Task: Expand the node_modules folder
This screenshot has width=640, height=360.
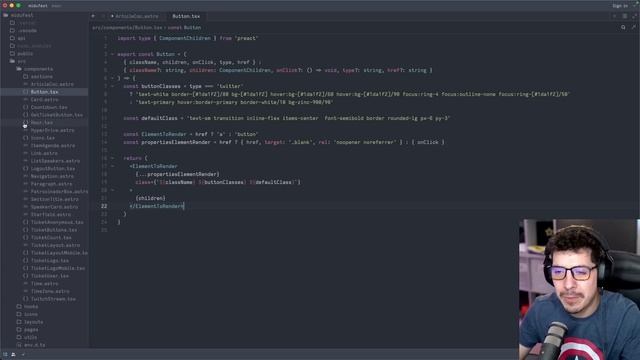Action: [34, 46]
